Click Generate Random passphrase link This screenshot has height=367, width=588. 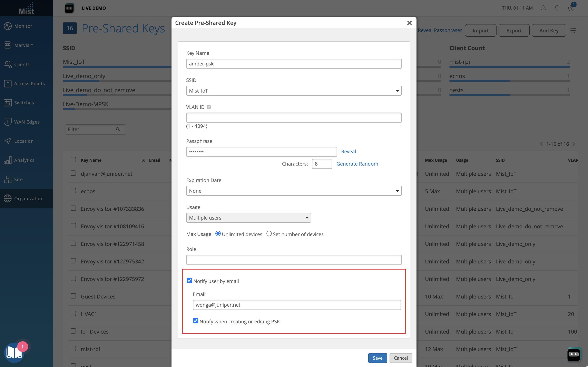(357, 164)
